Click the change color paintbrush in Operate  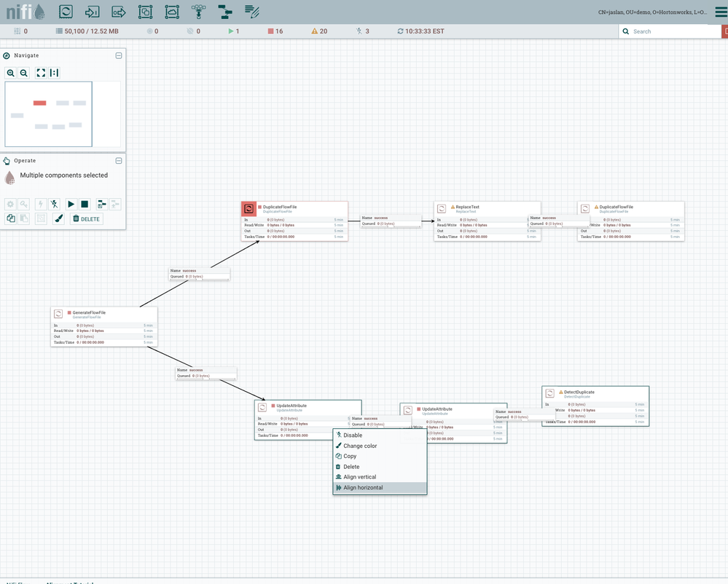(59, 218)
